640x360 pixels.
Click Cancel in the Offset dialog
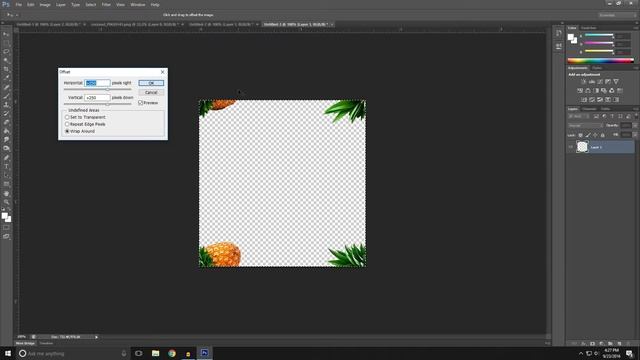151,93
